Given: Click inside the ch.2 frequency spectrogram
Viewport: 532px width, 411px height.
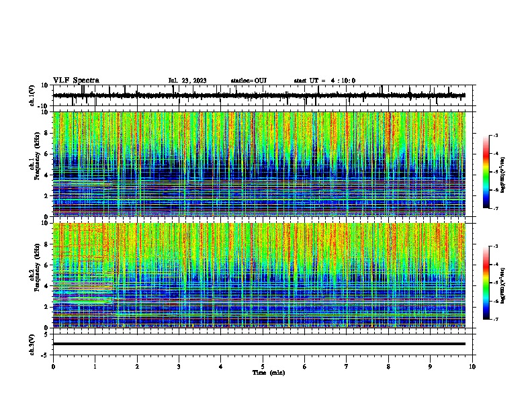Looking at the screenshot, I should pyautogui.click(x=259, y=275).
